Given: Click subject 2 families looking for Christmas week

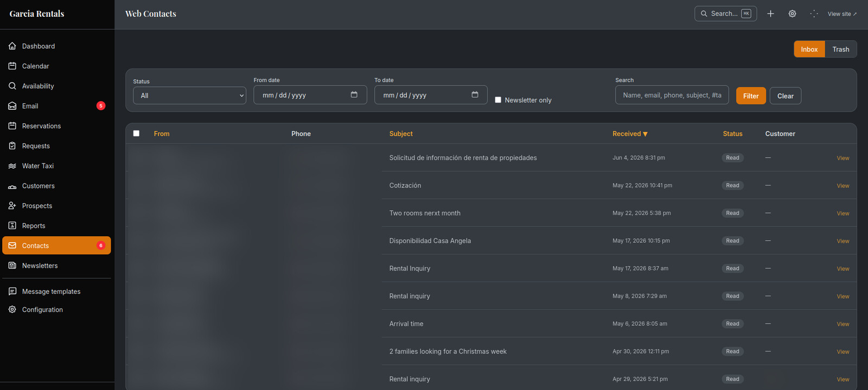Looking at the screenshot, I should 448,351.
